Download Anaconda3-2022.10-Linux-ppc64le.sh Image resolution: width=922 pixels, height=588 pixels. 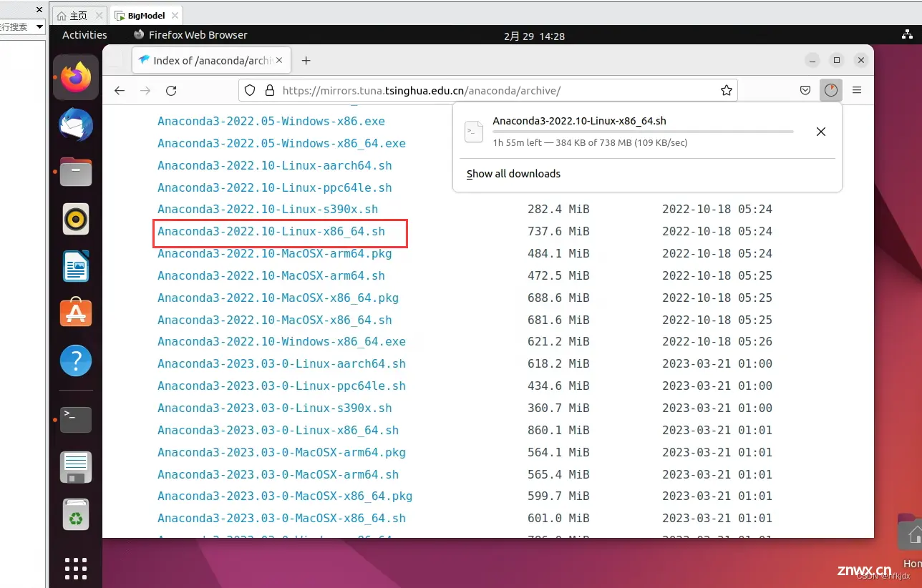275,188
